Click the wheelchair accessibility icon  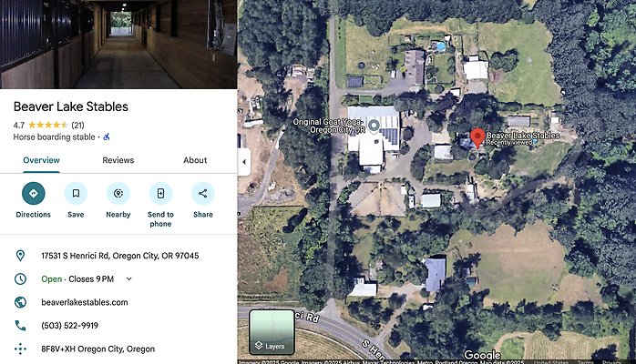[107, 136]
